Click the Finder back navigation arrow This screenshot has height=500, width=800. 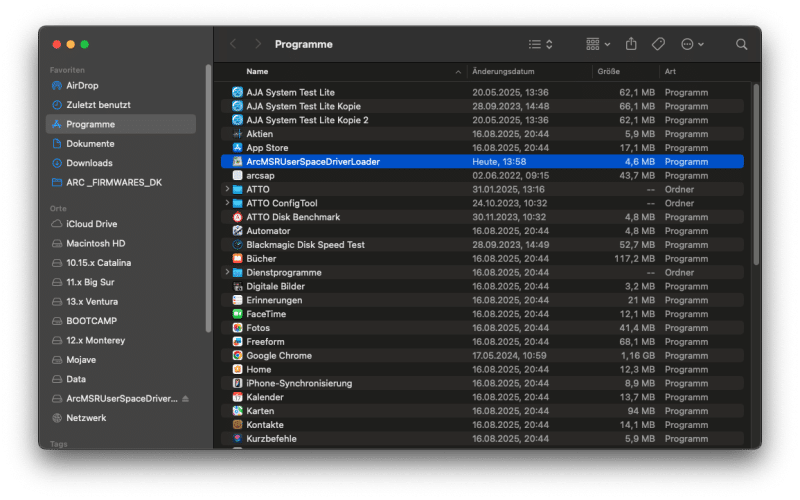(233, 44)
